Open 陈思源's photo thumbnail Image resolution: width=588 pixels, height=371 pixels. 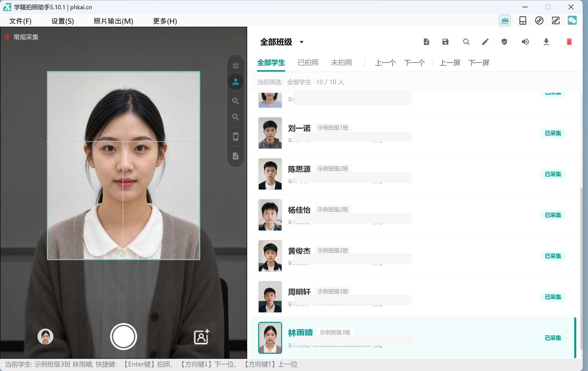[x=270, y=174]
